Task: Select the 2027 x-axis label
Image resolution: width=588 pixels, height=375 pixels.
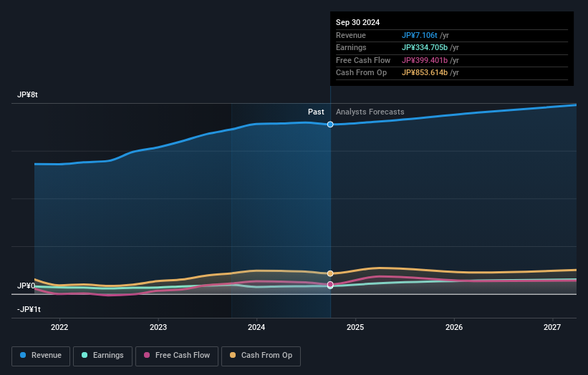Action: coord(552,328)
